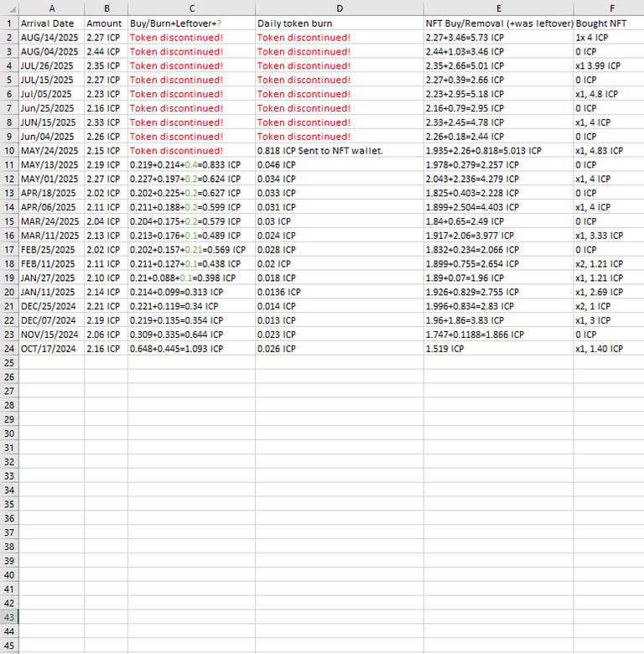This screenshot has width=644, height=654.
Task: Select the NOV/15/2024 date cell
Action: click(52, 335)
